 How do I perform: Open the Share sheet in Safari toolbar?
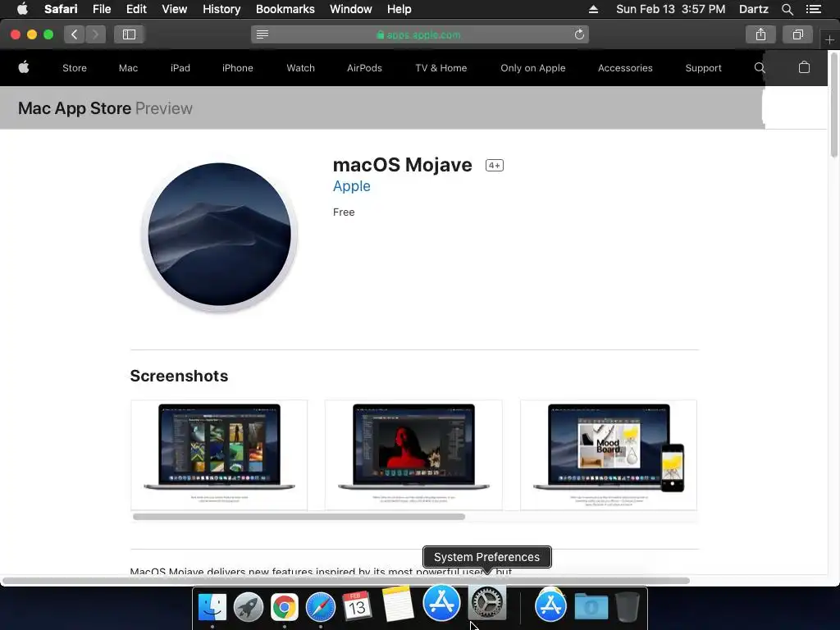(x=760, y=34)
